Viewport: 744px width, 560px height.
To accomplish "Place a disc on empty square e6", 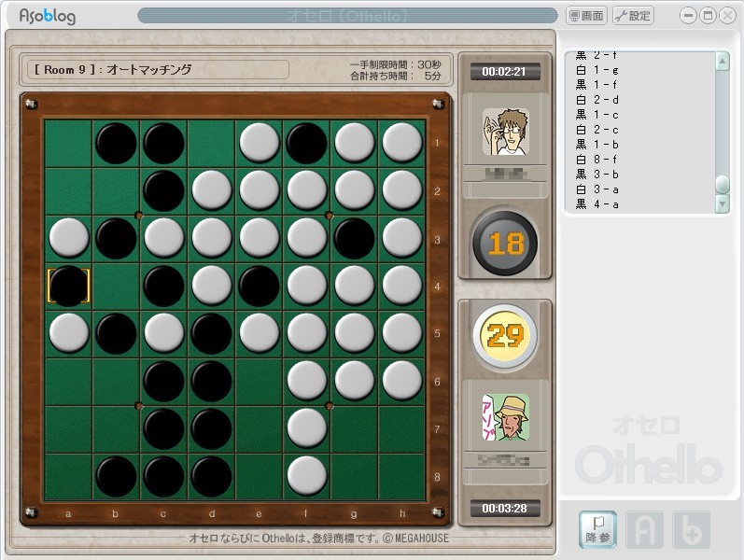I will 259,380.
